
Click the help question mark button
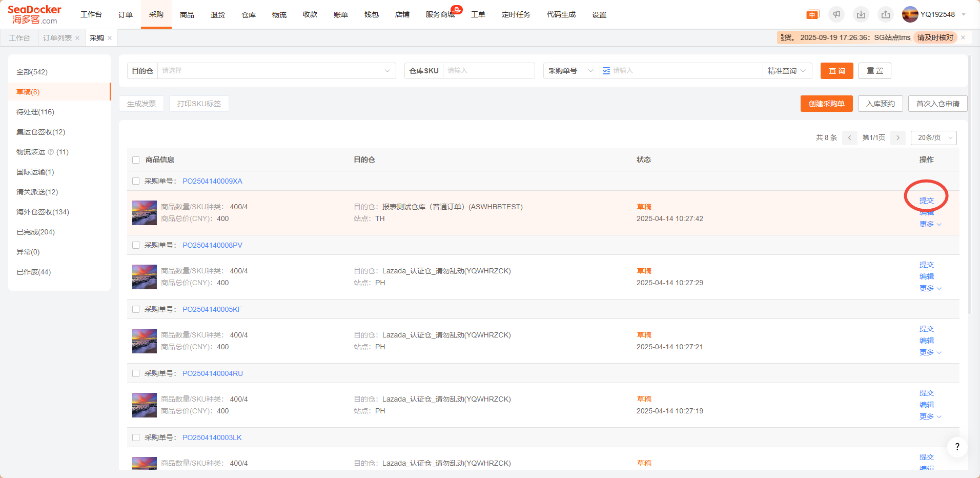957,447
